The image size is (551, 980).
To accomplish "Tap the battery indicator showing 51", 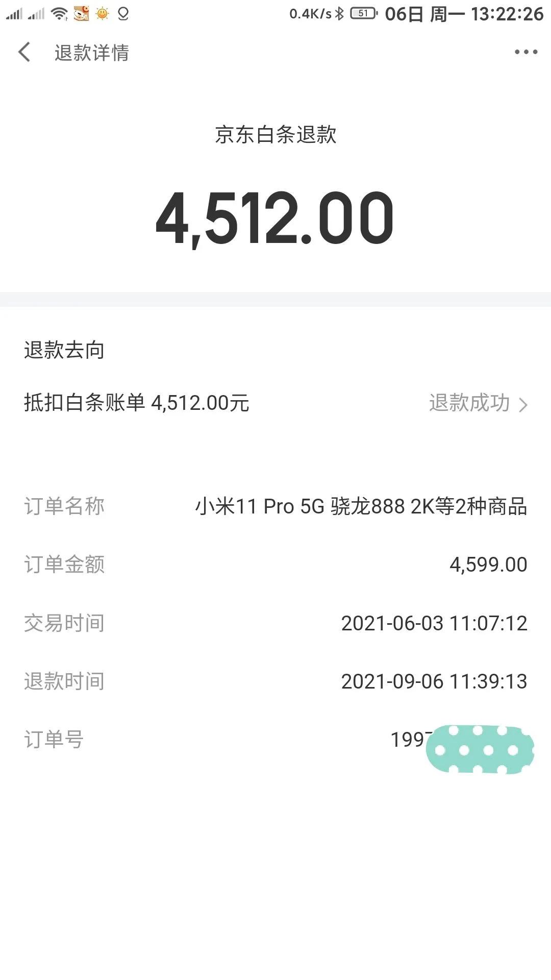I will point(363,14).
